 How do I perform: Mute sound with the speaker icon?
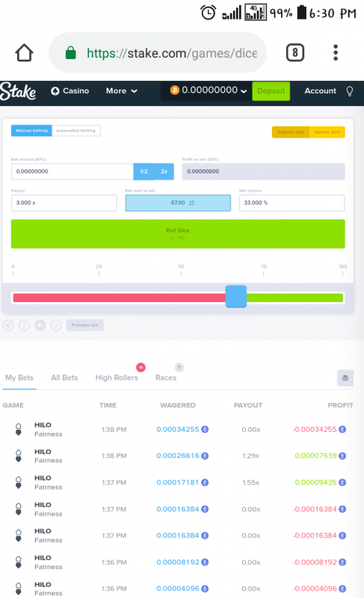click(40, 325)
